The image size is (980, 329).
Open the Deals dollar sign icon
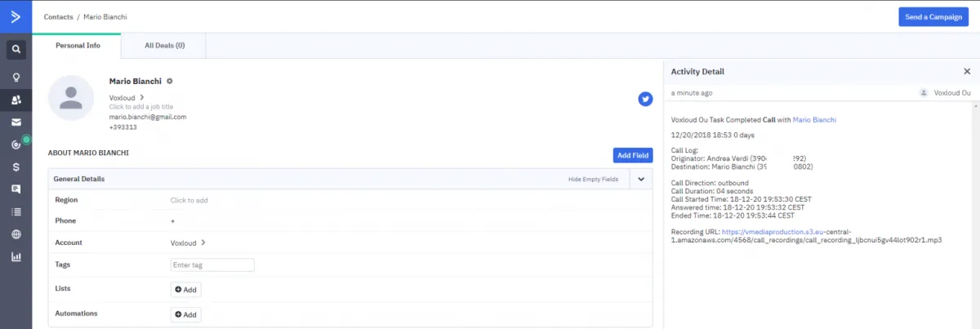tap(16, 167)
